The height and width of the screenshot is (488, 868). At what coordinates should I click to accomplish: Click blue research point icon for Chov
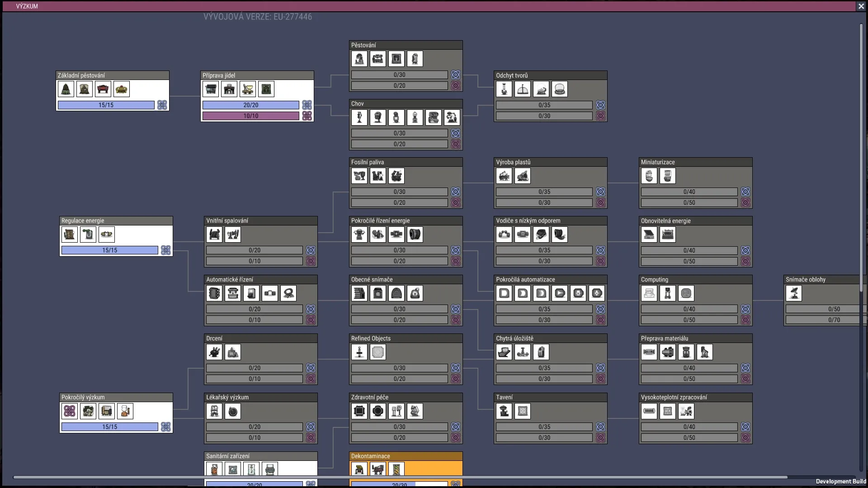(x=456, y=133)
